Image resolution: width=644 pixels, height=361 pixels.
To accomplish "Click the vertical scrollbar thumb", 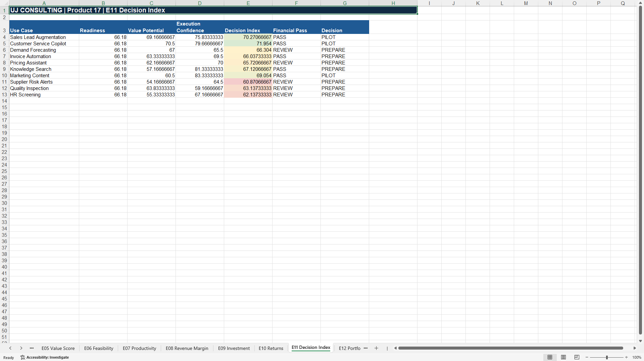I will (x=640, y=170).
